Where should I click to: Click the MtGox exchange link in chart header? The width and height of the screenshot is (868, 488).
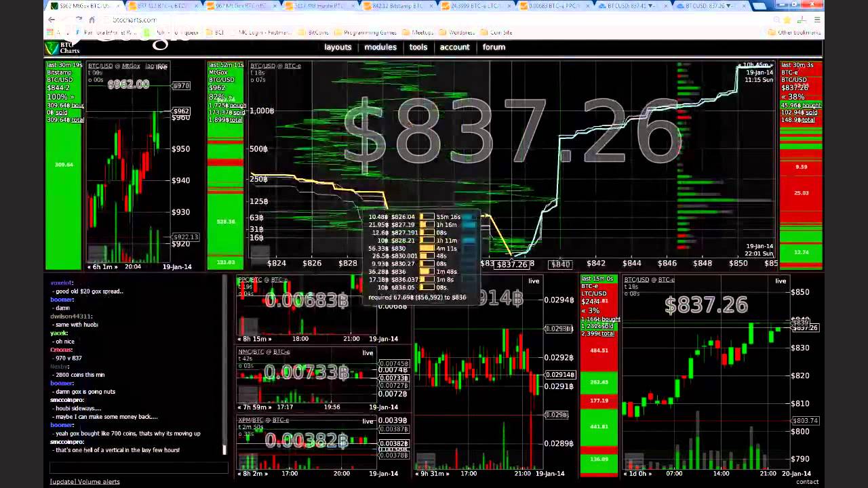(x=130, y=66)
